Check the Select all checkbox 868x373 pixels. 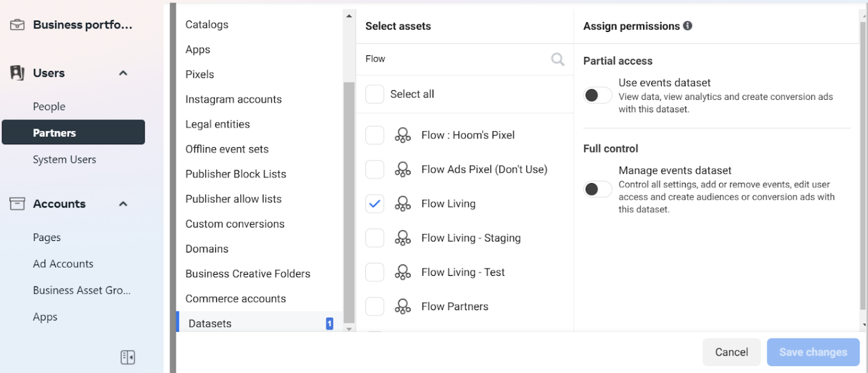[375, 94]
